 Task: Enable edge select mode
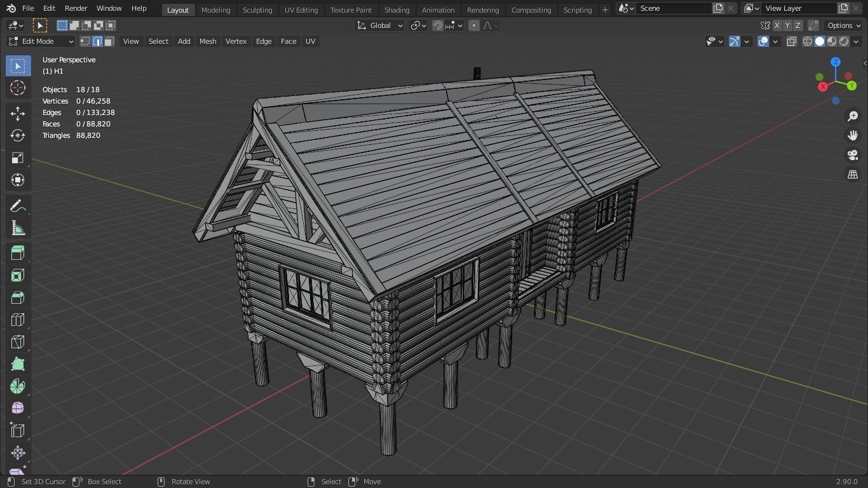pos(97,41)
